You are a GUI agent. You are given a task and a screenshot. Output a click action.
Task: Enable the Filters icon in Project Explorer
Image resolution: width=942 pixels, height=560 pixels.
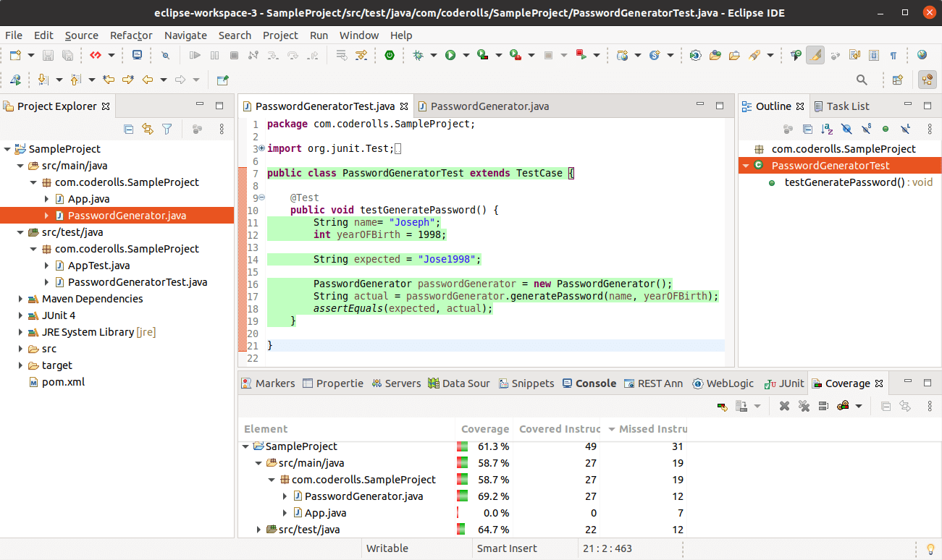tap(167, 128)
